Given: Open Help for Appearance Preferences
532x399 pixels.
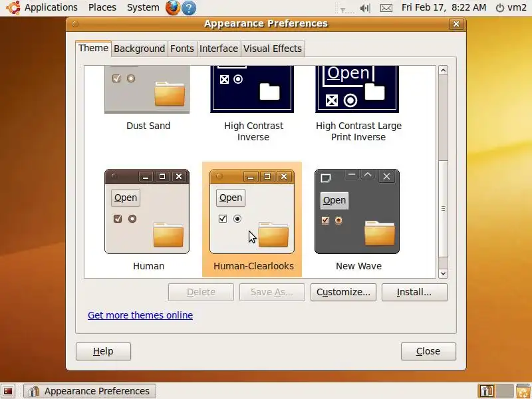Looking at the screenshot, I should [x=103, y=351].
